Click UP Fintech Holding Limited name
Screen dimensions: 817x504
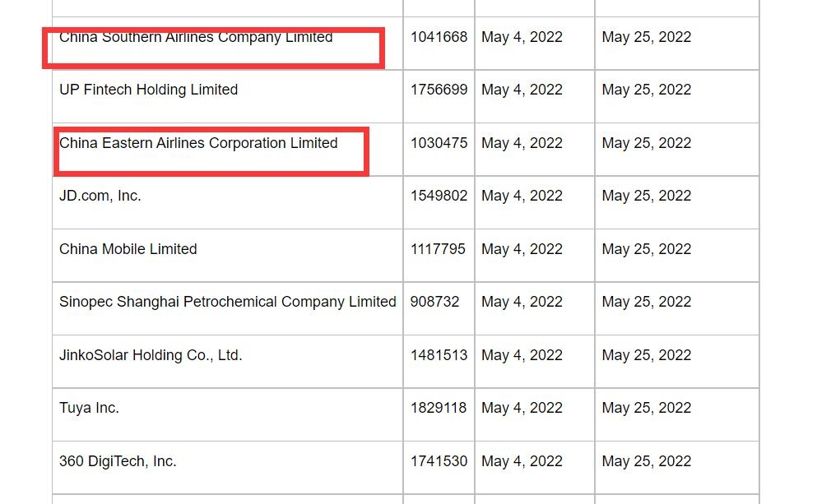[x=148, y=90]
